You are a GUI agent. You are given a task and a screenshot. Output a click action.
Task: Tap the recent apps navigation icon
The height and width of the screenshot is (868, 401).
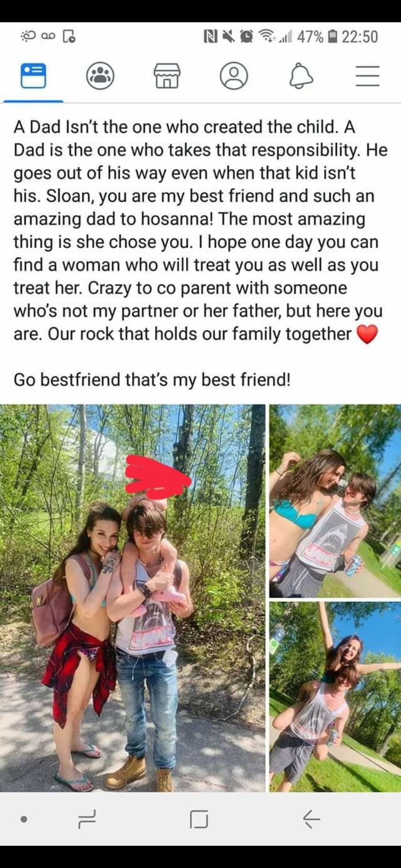click(x=86, y=820)
